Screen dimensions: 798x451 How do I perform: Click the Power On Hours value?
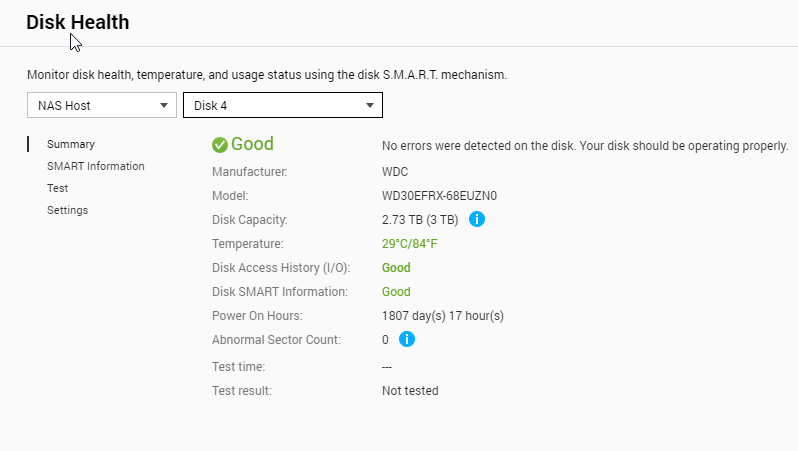(442, 315)
